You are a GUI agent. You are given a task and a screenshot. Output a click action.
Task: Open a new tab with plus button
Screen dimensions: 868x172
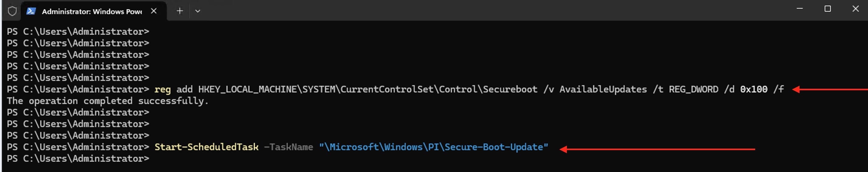pos(180,11)
